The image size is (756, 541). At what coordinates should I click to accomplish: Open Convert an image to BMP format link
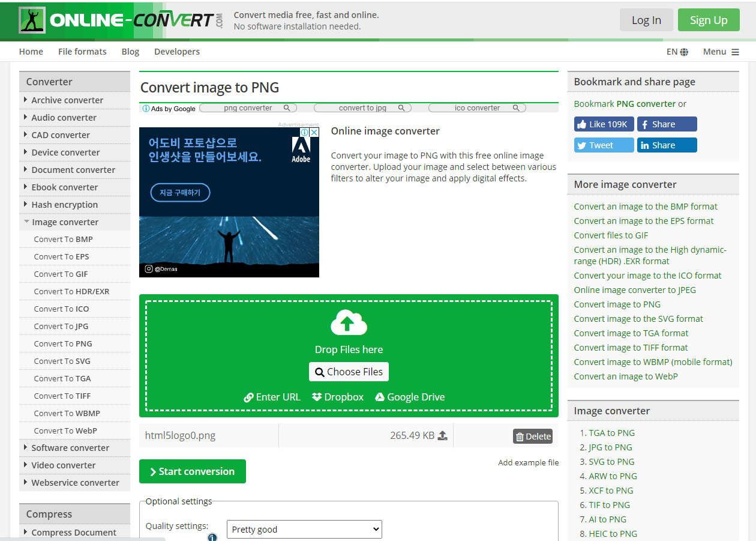point(646,207)
